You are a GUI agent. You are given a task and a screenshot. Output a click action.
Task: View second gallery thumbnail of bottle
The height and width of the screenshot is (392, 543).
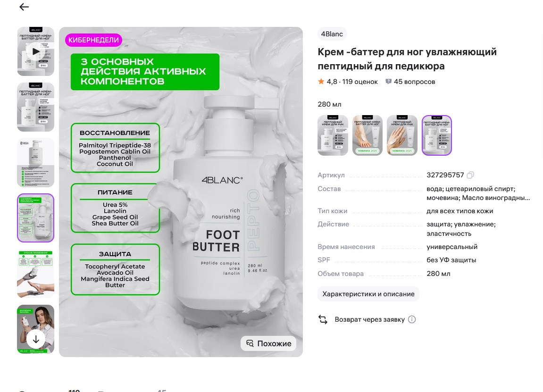36,107
